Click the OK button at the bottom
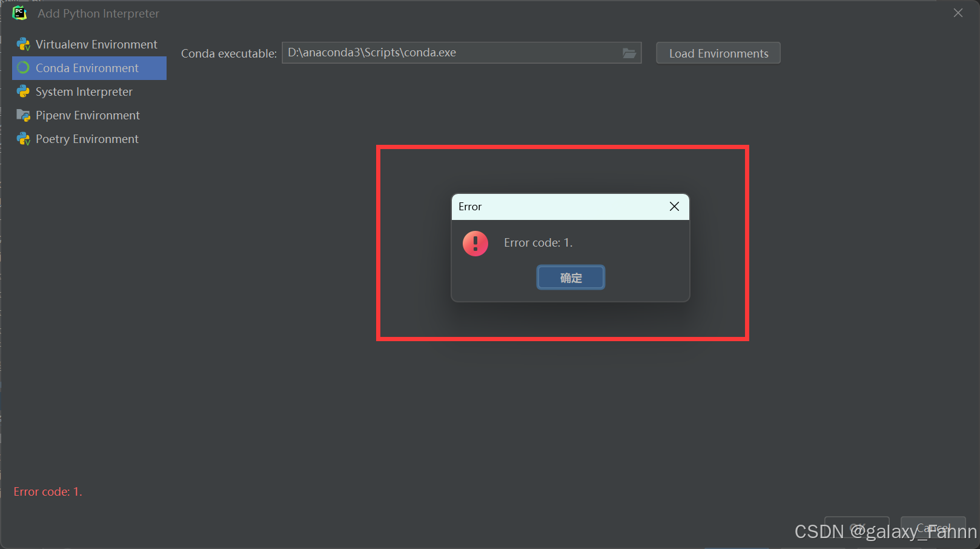This screenshot has height=549, width=980. pos(857,528)
